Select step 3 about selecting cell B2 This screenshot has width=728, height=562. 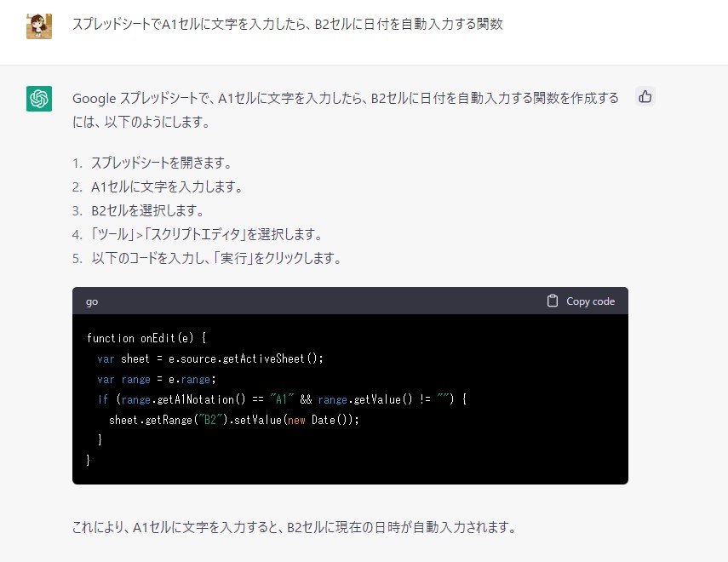coord(147,210)
